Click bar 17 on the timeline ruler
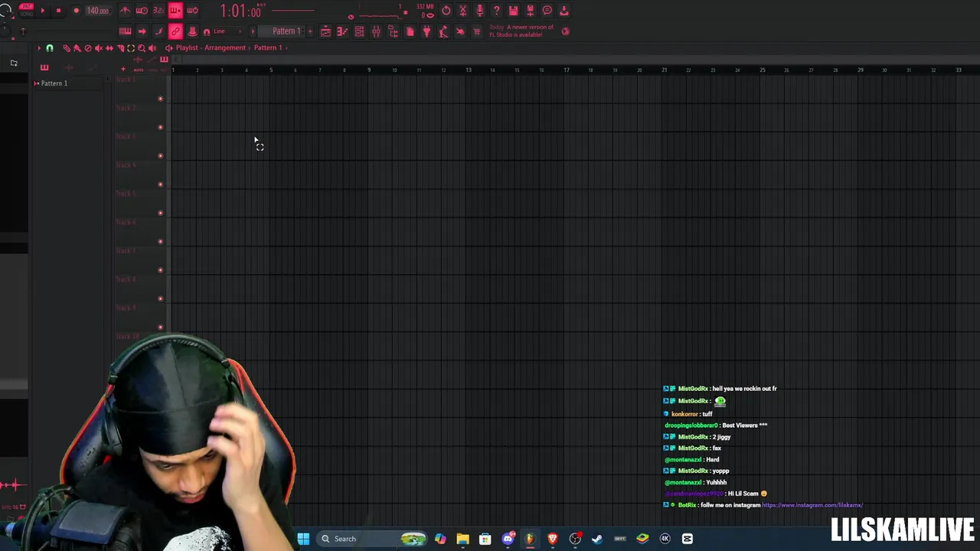The height and width of the screenshot is (551, 980). click(x=567, y=70)
